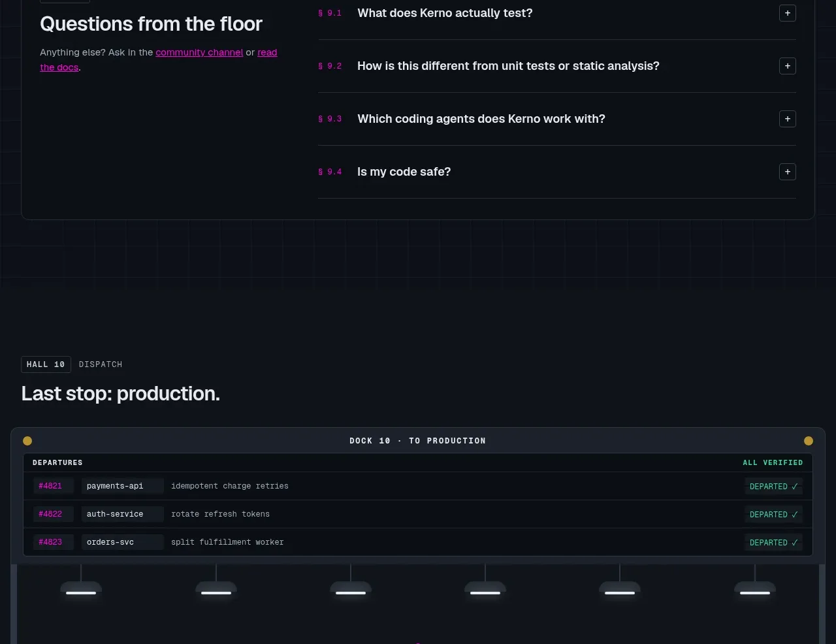Click question 'Is my code safe?'

(404, 172)
